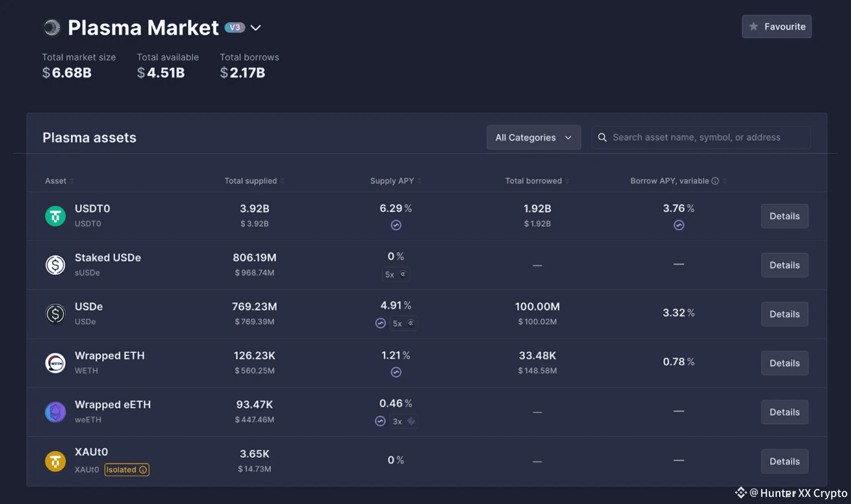Image resolution: width=851 pixels, height=504 pixels.
Task: Click the 3x badge for Wrapped eETH
Action: click(x=403, y=422)
